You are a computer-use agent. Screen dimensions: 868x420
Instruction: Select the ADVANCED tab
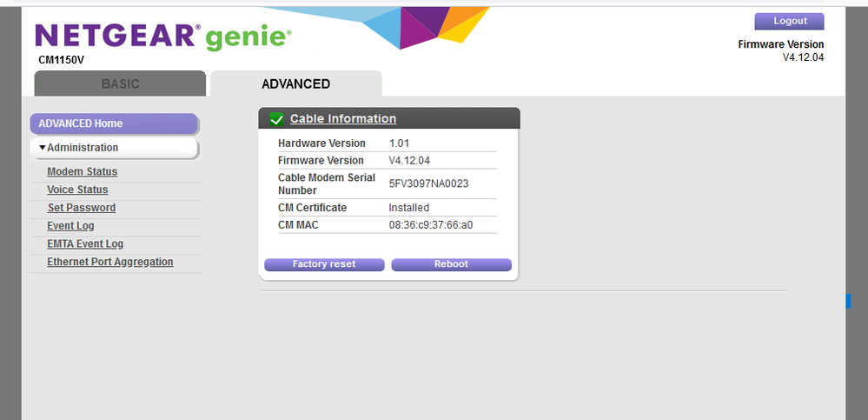[x=296, y=83]
